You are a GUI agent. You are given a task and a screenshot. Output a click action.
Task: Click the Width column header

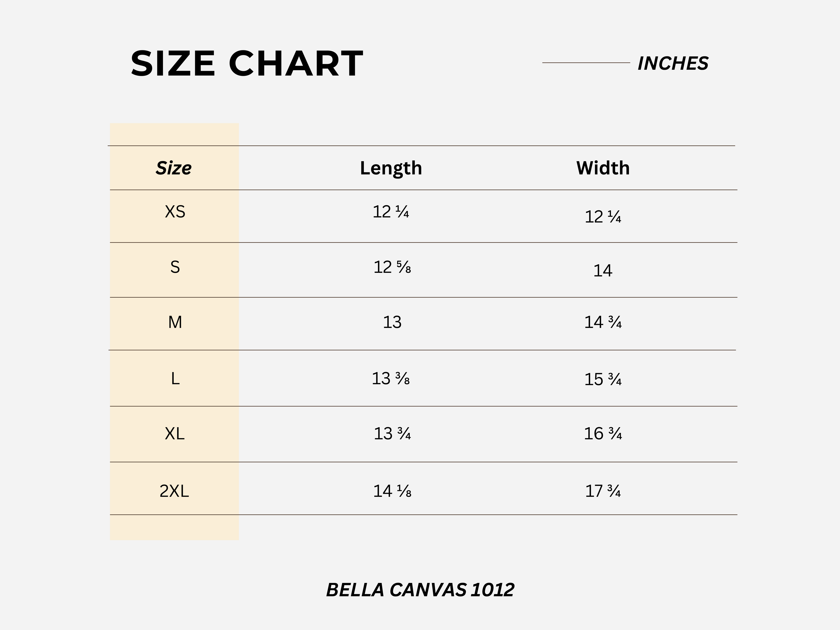tap(603, 168)
